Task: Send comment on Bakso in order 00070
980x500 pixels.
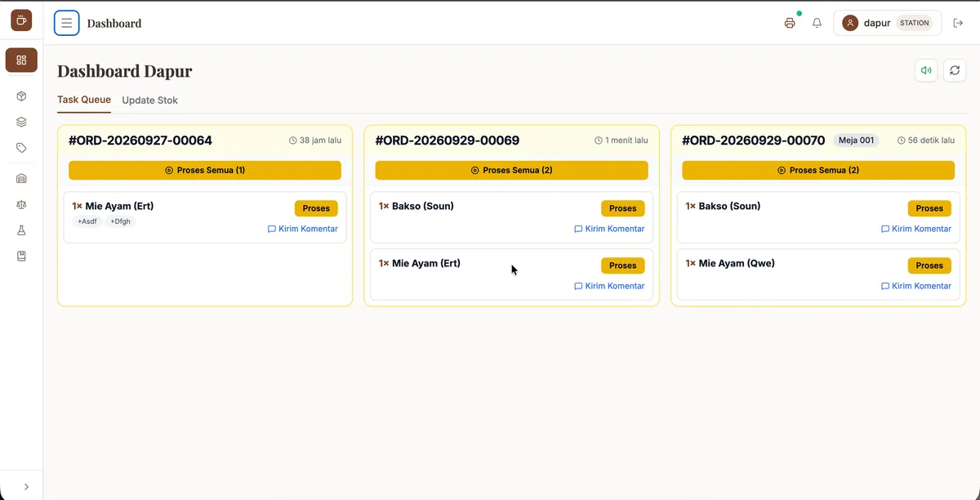Action: point(916,230)
